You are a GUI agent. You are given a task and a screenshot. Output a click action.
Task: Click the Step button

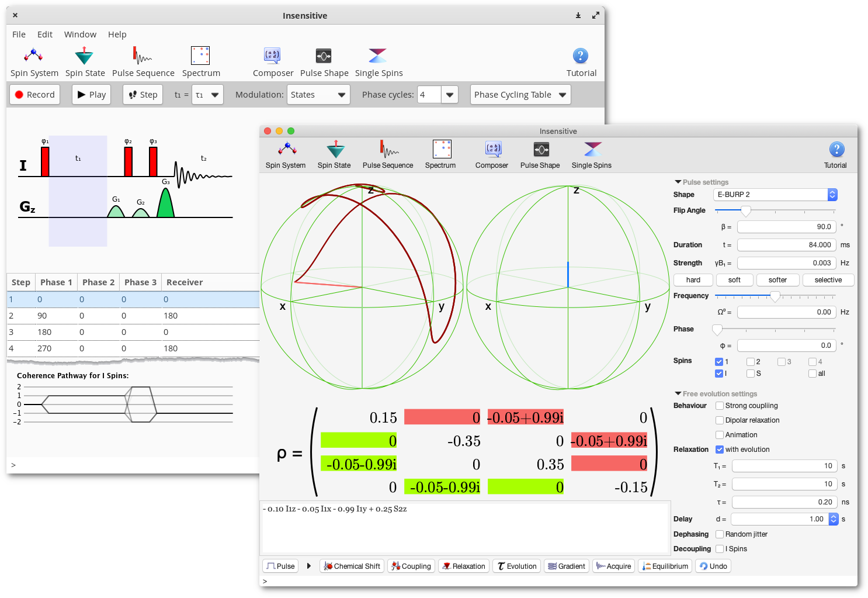coord(143,95)
